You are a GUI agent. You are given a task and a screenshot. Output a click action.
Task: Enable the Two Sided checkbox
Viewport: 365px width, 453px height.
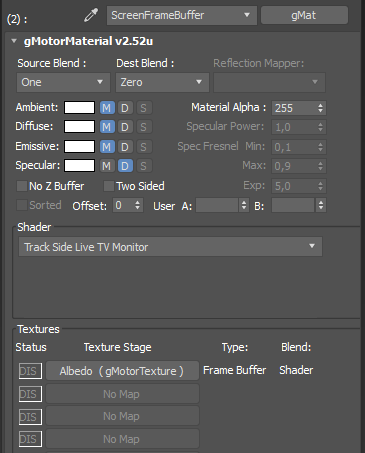109,186
